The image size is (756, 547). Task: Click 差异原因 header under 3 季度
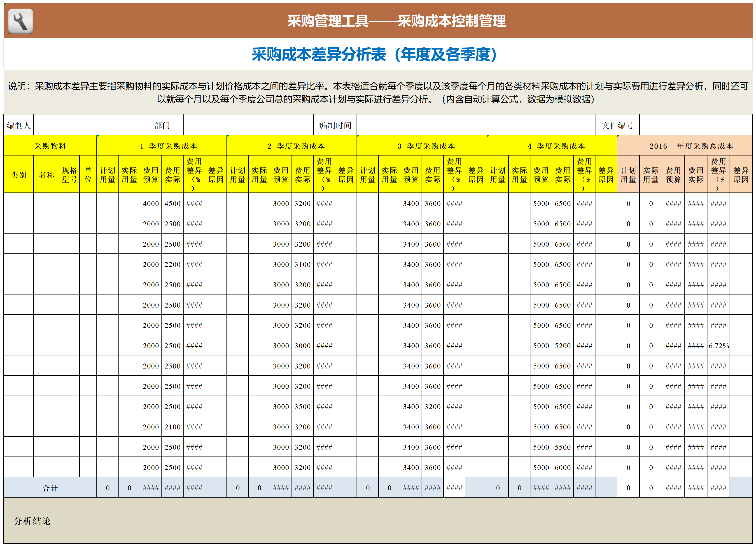[476, 174]
